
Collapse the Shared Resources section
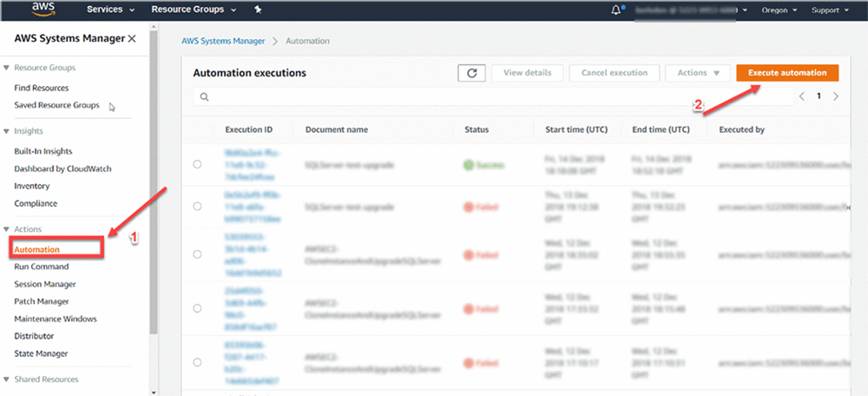(x=7, y=379)
